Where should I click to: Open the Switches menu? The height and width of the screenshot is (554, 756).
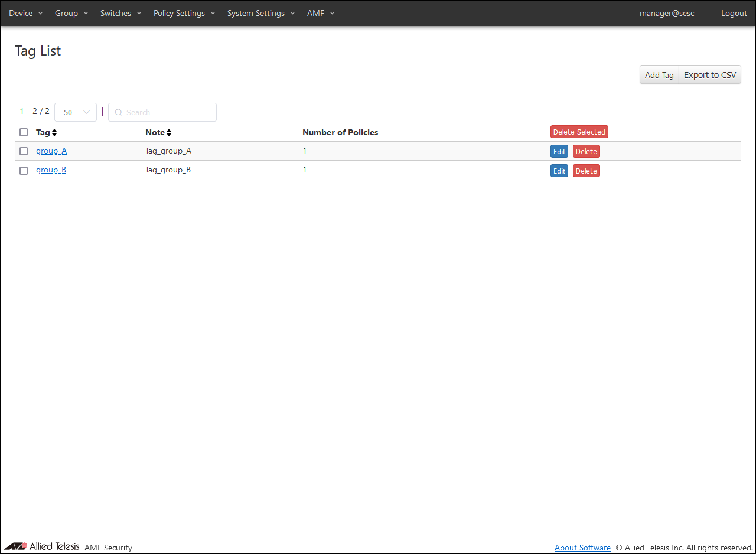tap(121, 13)
